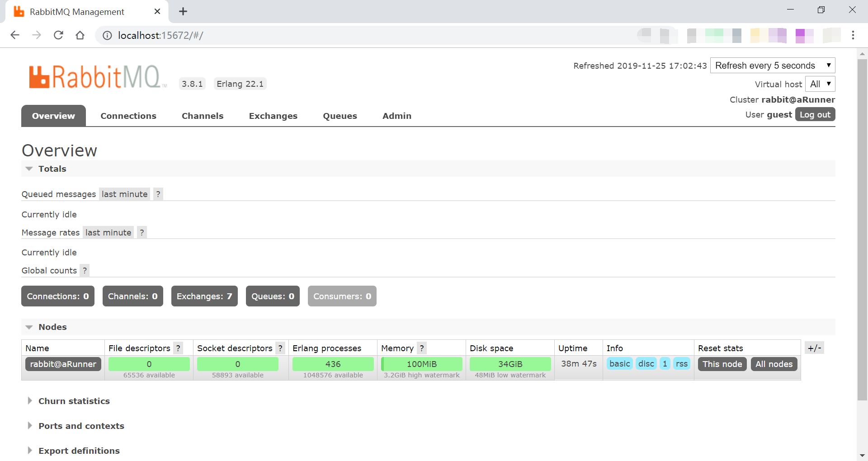Click the rss info tag
This screenshot has width=868, height=461.
pyautogui.click(x=682, y=364)
